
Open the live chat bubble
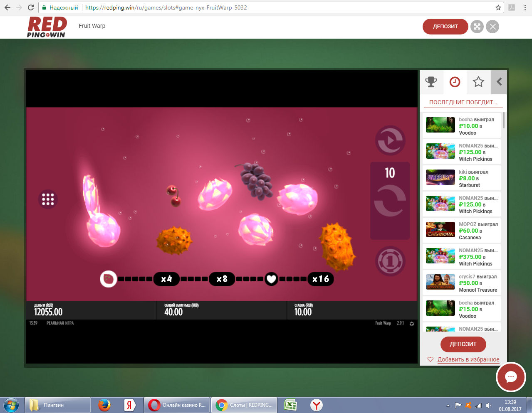(511, 377)
